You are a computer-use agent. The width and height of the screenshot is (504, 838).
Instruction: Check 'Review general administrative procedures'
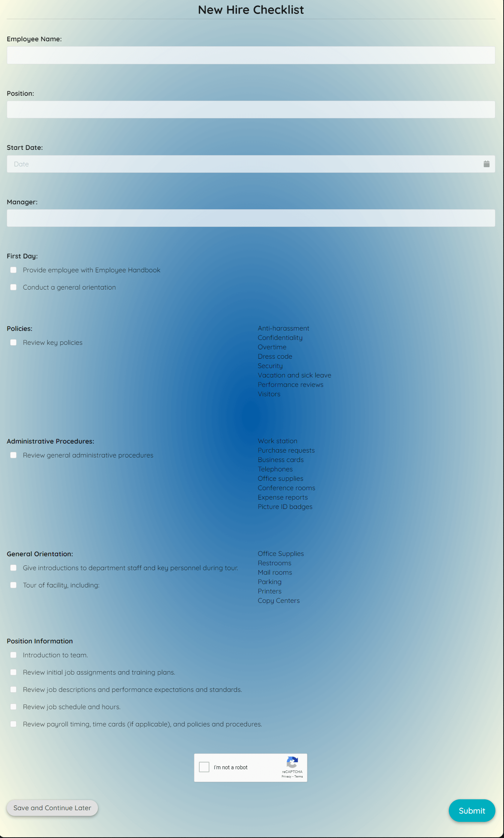tap(14, 455)
